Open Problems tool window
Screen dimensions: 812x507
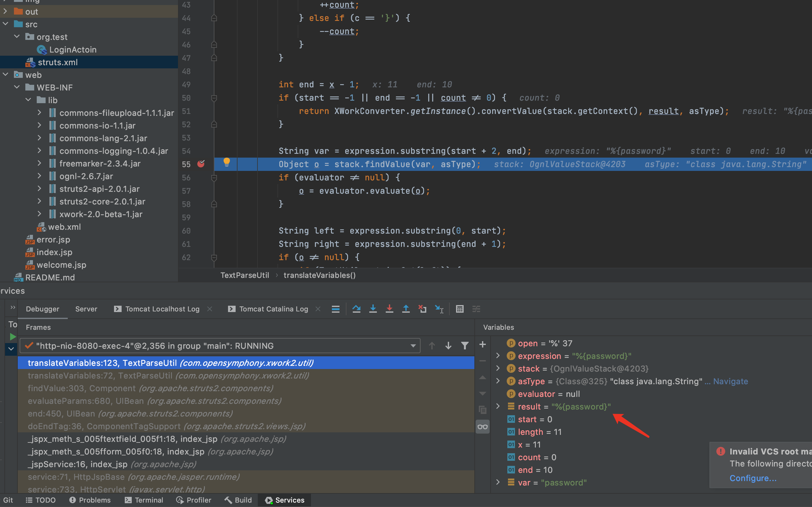tap(90, 500)
